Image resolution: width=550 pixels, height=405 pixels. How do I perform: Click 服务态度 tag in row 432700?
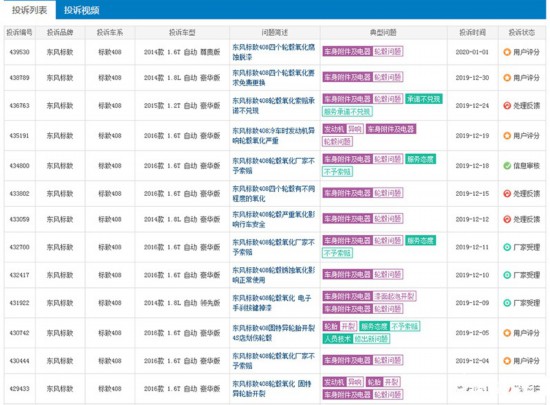[x=421, y=241]
